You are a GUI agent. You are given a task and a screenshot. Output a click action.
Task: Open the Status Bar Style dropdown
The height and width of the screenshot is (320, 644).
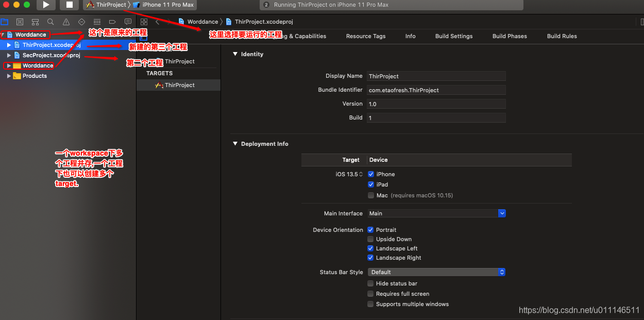tap(436, 272)
